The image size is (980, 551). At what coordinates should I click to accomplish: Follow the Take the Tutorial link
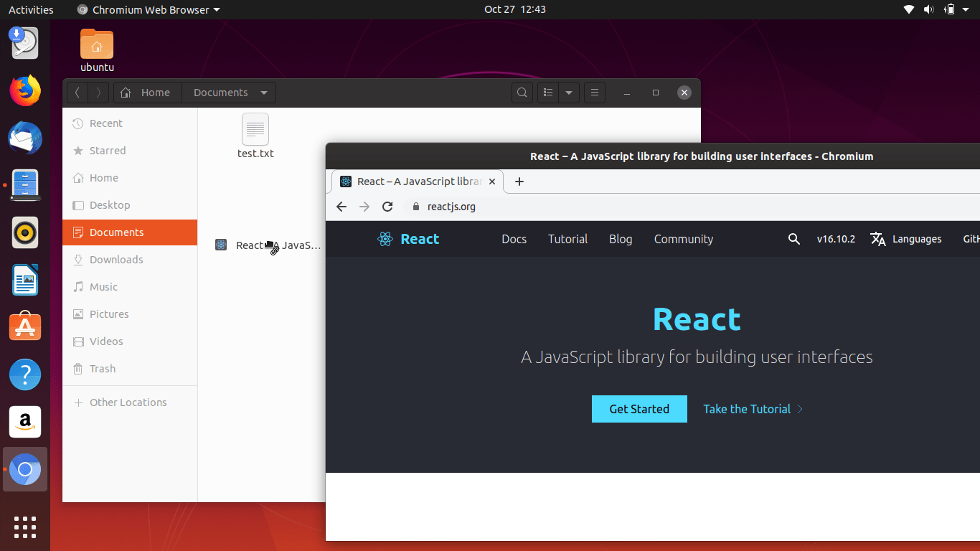point(746,408)
